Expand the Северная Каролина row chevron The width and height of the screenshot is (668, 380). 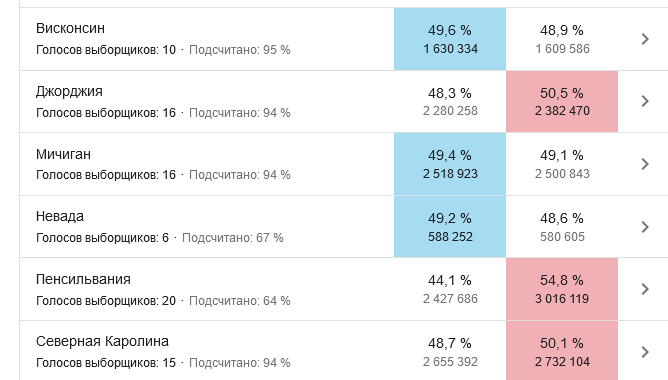645,352
